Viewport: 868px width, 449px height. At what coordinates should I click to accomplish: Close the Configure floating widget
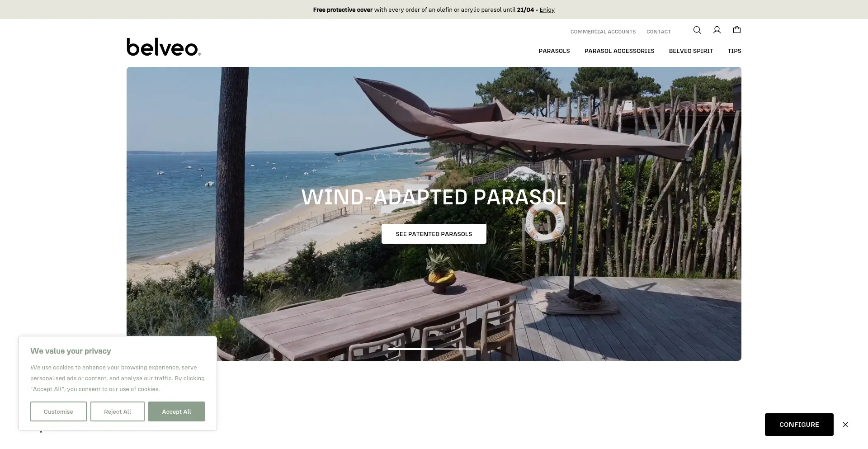point(845,425)
